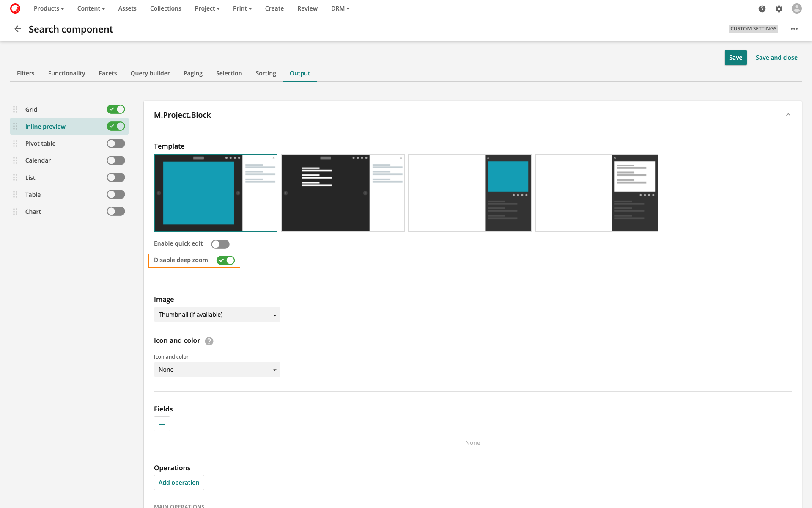Select Inline preview in the output list

(45, 127)
